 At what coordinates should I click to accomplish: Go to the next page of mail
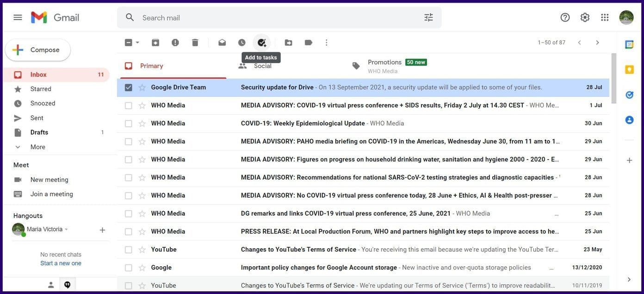coord(597,43)
